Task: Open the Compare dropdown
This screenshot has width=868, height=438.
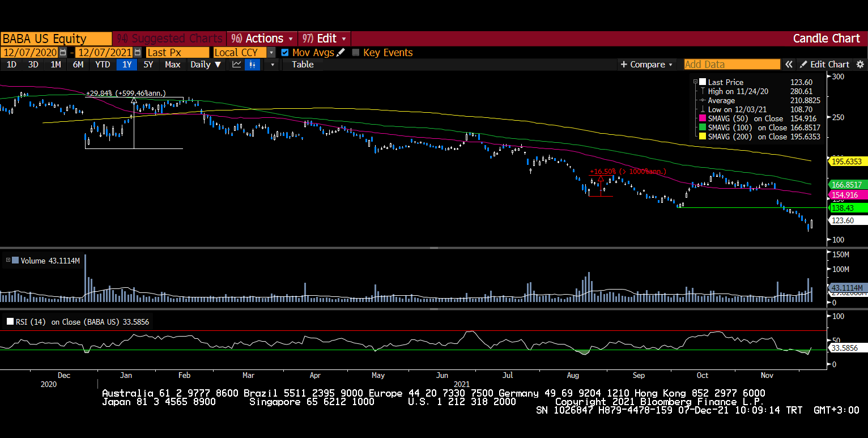Action: 647,65
